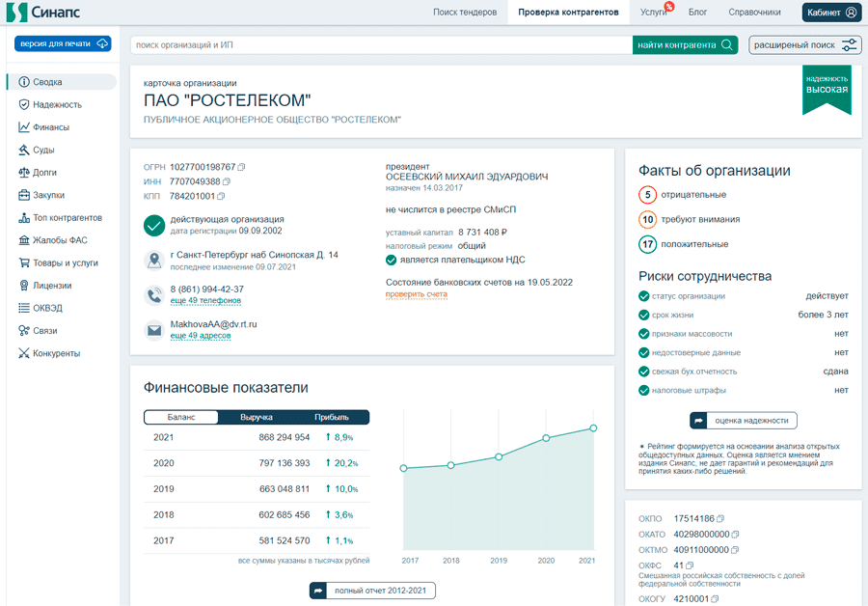
Task: Click оценка надежности button
Action: point(744,421)
